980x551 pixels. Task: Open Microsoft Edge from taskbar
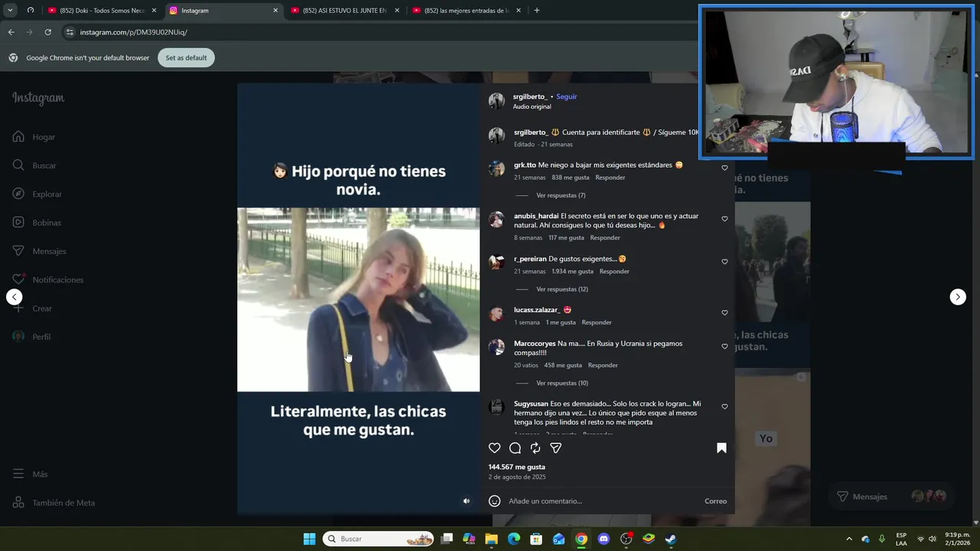514,539
